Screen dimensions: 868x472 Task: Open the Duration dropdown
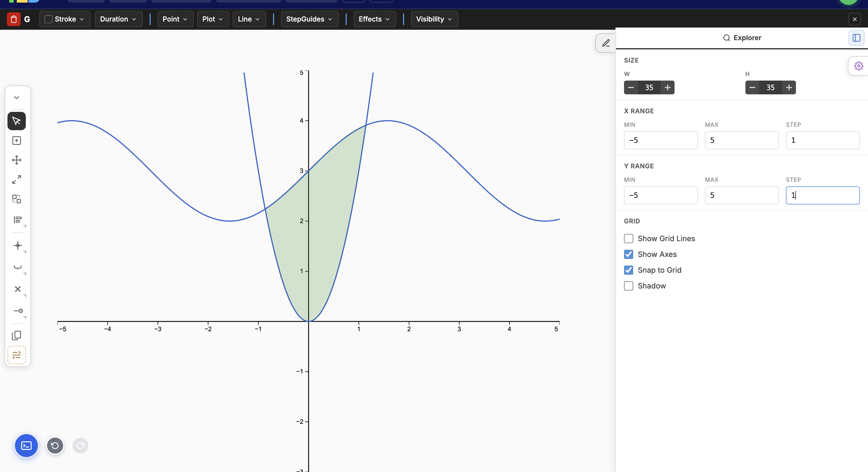(x=119, y=19)
